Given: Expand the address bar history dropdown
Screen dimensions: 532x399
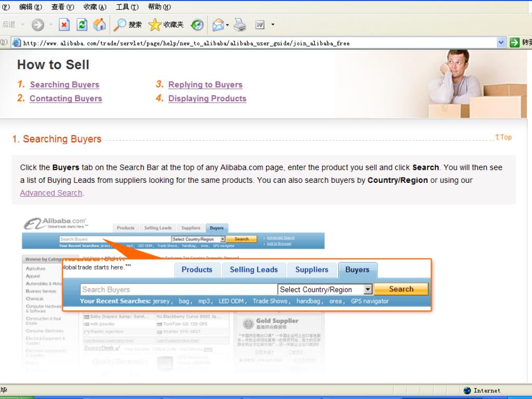Looking at the screenshot, I should click(501, 43).
